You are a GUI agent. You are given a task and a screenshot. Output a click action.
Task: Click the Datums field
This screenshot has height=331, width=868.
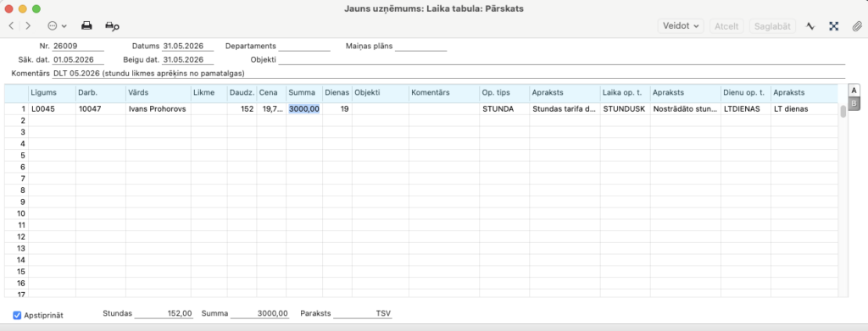click(x=187, y=47)
